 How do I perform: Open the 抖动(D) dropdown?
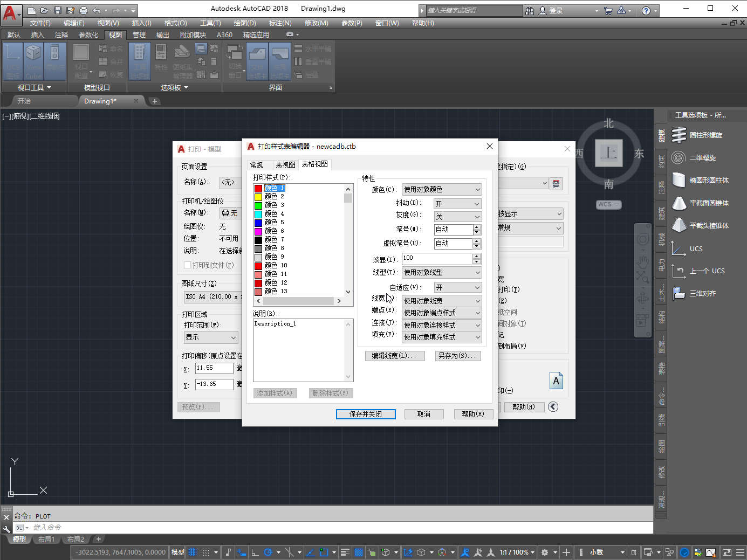click(x=457, y=204)
